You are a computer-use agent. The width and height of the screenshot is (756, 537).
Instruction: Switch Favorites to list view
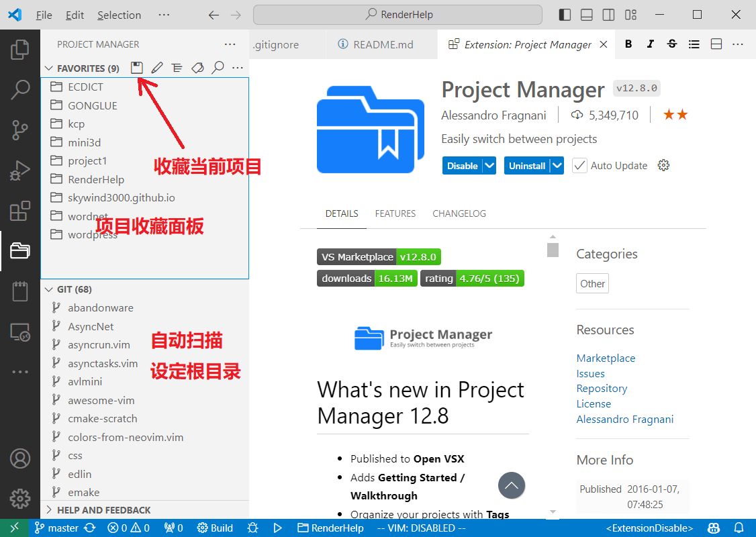pyautogui.click(x=177, y=68)
